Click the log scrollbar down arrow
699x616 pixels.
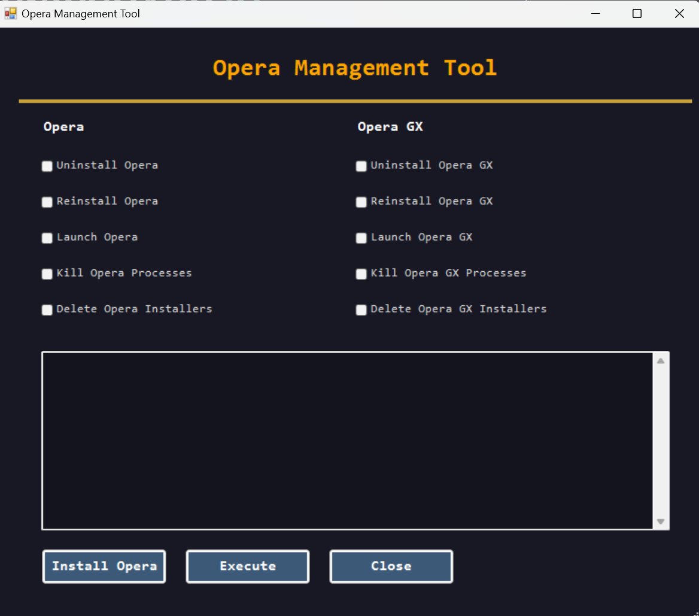[x=661, y=521]
